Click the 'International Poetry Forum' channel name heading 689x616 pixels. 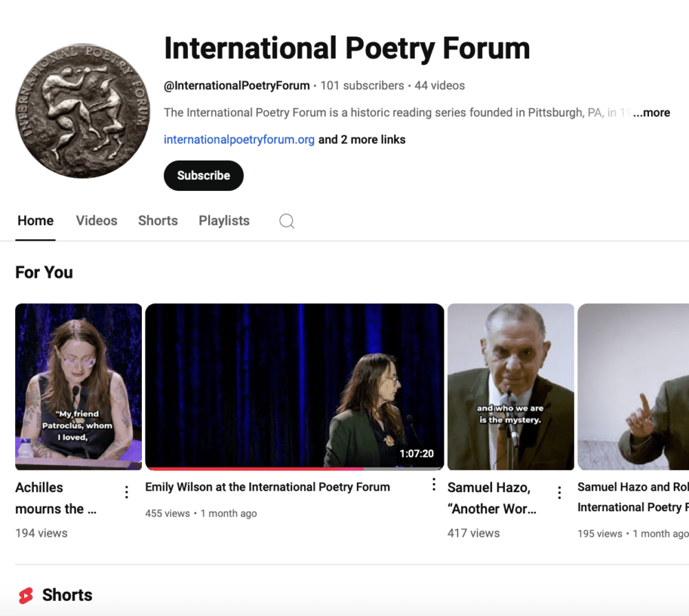click(x=347, y=48)
